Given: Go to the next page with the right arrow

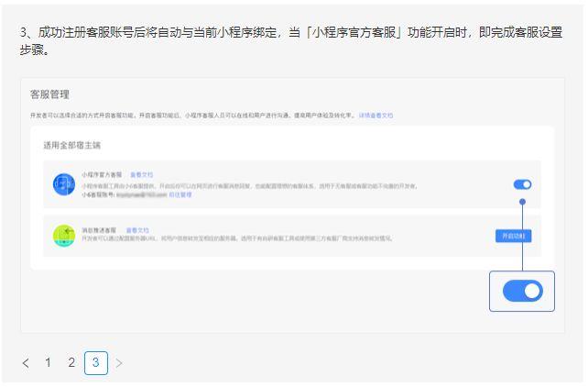Looking at the screenshot, I should click(x=119, y=363).
